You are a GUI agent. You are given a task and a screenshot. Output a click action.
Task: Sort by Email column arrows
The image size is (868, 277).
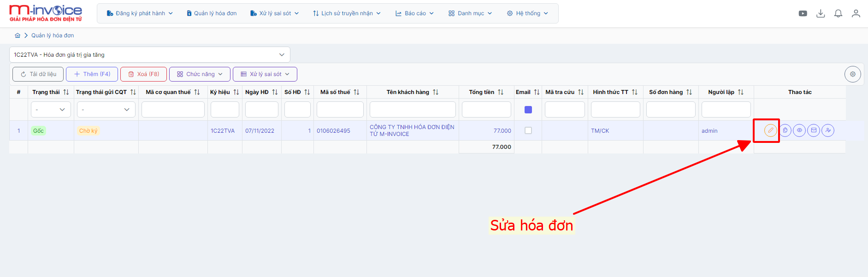pos(537,92)
